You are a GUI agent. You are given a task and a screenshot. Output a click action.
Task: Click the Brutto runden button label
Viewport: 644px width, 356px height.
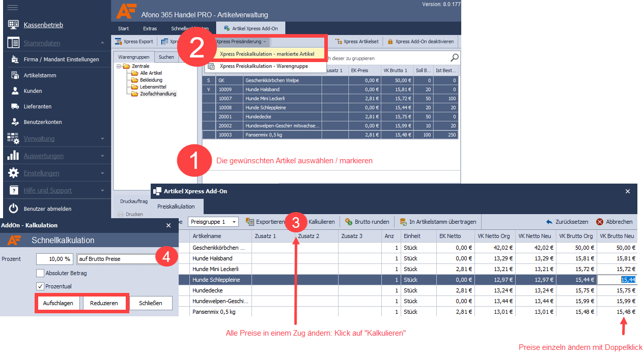click(372, 222)
